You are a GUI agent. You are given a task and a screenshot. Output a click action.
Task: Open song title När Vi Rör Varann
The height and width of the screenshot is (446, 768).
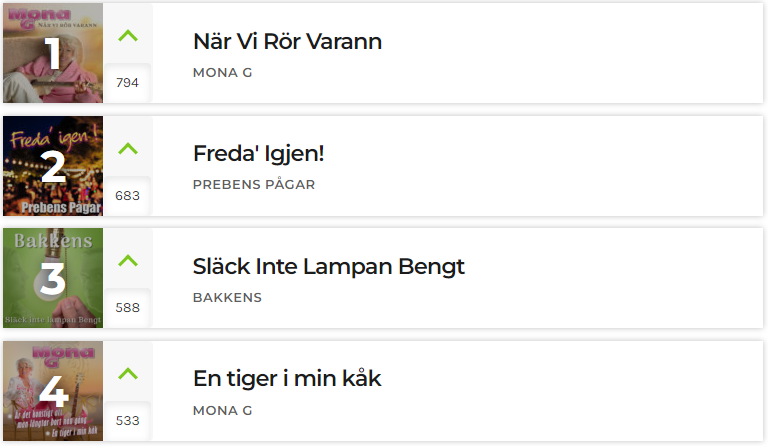pos(288,41)
